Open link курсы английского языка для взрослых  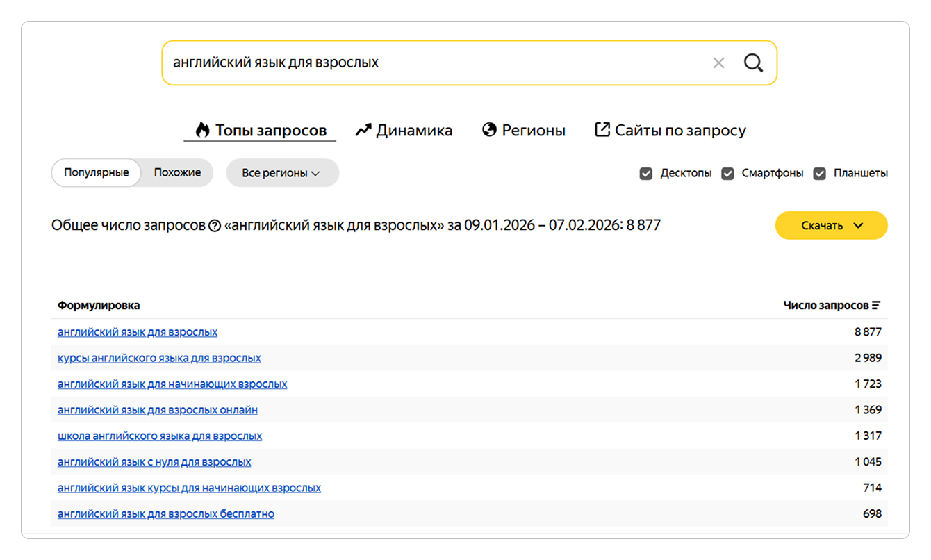point(159,359)
